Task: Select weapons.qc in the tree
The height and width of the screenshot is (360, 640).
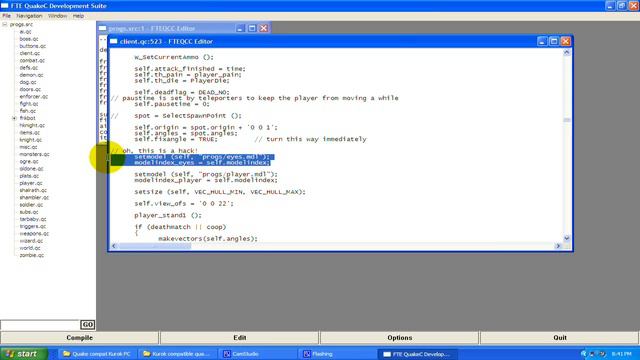Action: [34, 233]
